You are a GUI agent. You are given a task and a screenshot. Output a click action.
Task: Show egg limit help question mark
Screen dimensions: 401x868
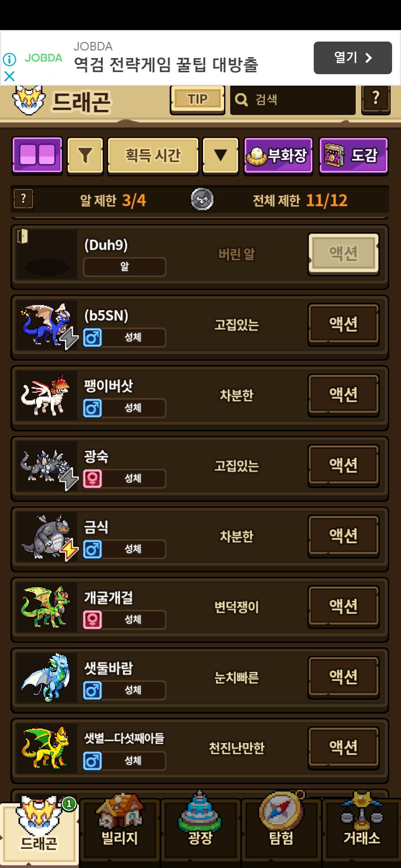(x=23, y=200)
